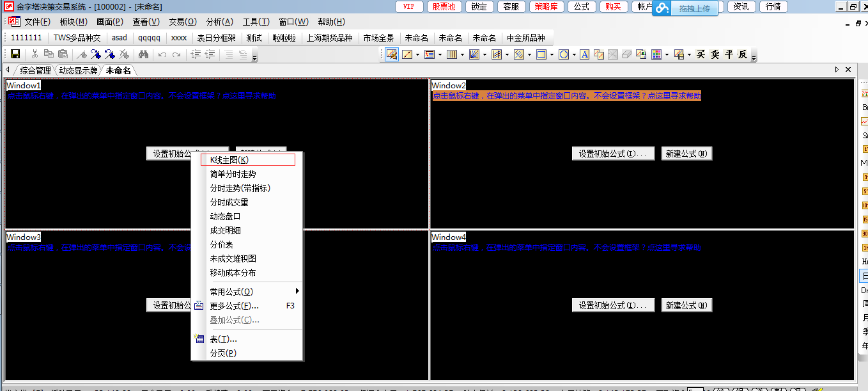Screen dimensions: 868x391
Task: Open the 上海期货品种 layout tab
Action: 329,38
